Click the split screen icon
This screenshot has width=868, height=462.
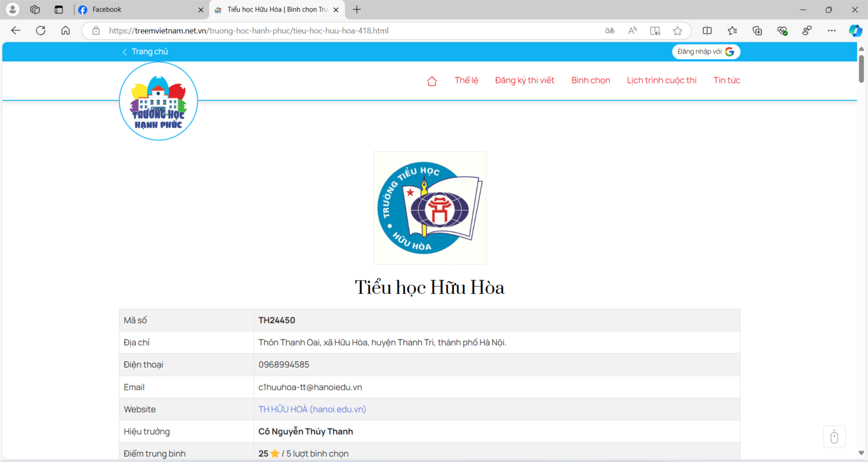(707, 31)
